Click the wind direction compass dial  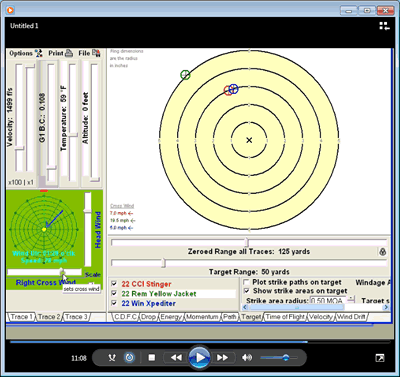coord(44,229)
